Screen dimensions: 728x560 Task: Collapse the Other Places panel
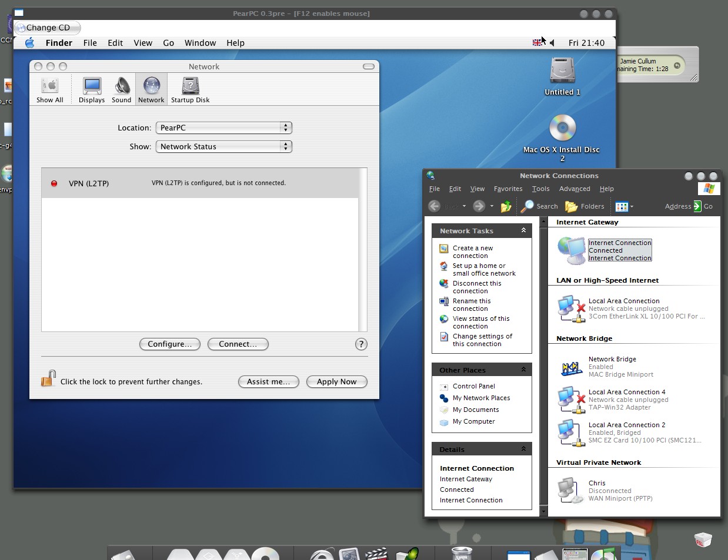point(523,370)
